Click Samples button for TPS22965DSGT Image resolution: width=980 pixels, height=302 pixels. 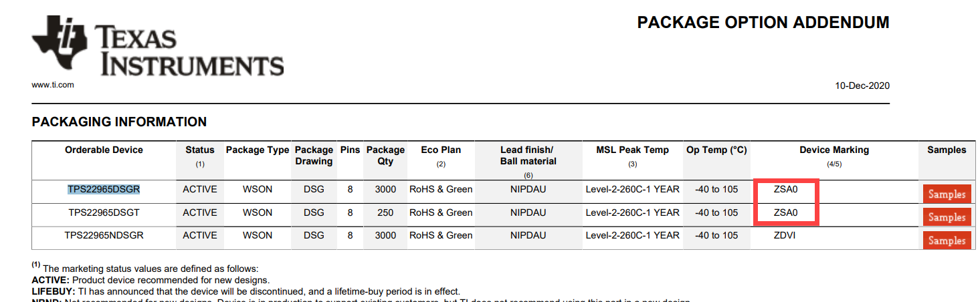coord(947,217)
